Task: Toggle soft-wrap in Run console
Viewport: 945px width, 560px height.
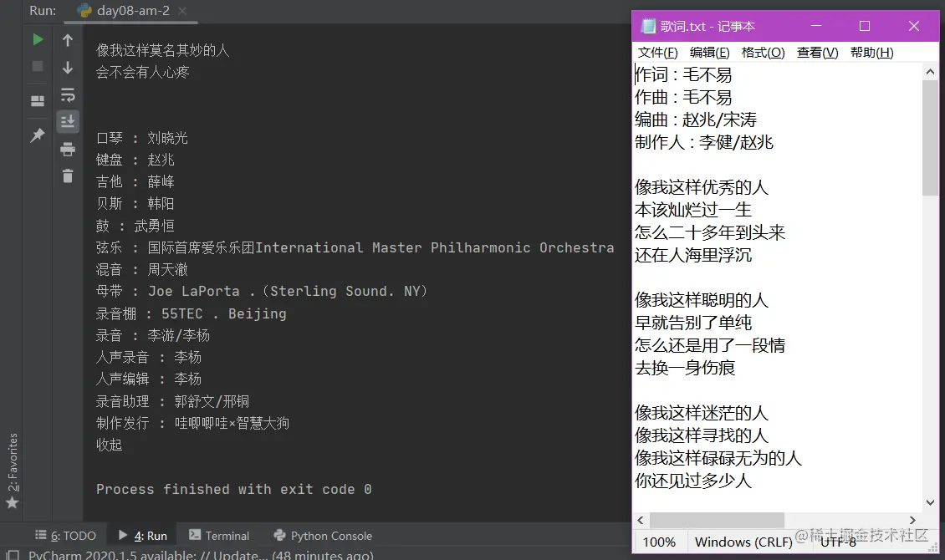Action: tap(68, 94)
